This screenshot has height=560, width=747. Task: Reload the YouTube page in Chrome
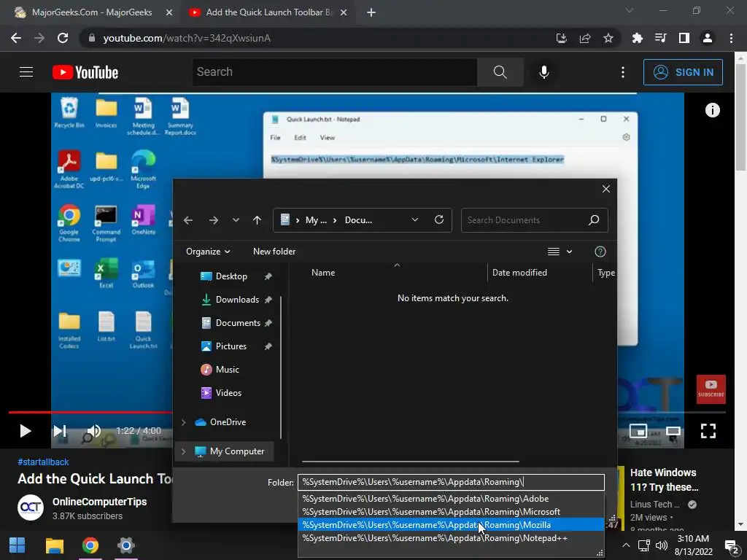[x=63, y=38]
